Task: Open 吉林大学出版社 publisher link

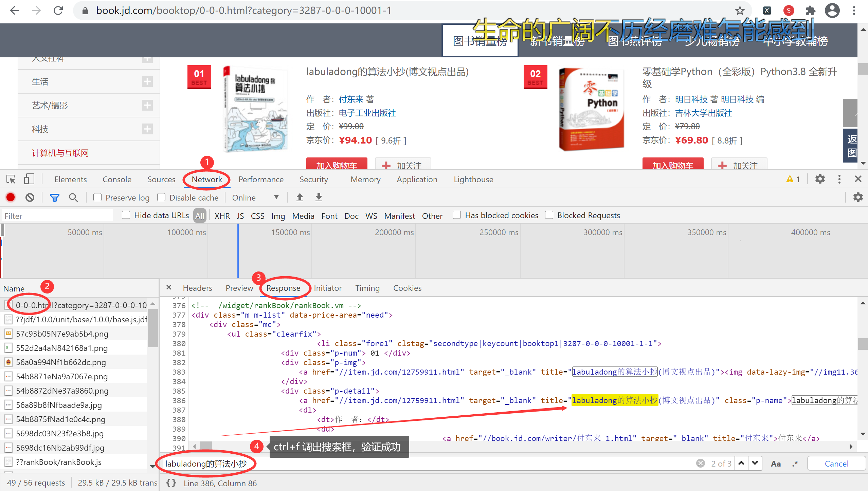Action: pos(703,113)
